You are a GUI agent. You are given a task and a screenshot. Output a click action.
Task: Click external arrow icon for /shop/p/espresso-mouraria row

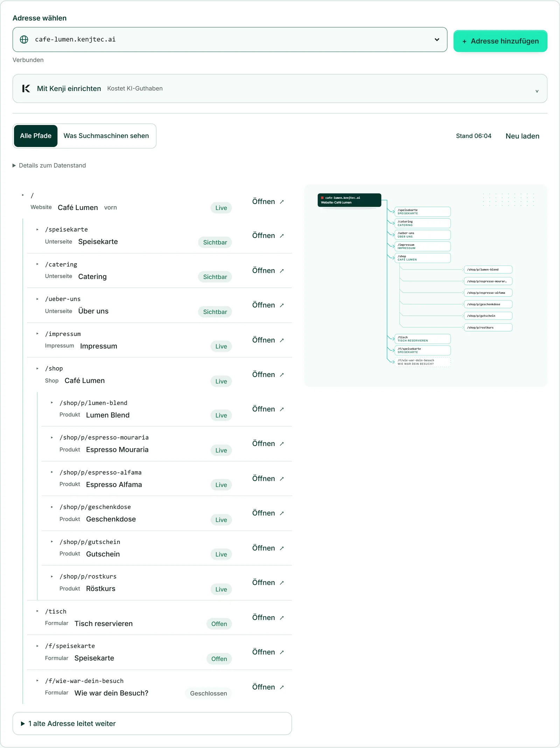[x=282, y=444]
